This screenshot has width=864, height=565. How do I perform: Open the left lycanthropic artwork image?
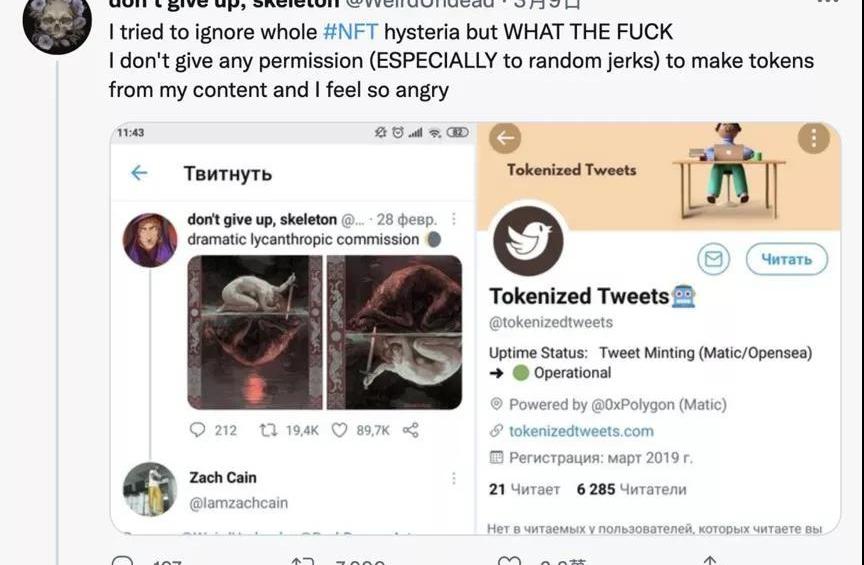point(255,332)
